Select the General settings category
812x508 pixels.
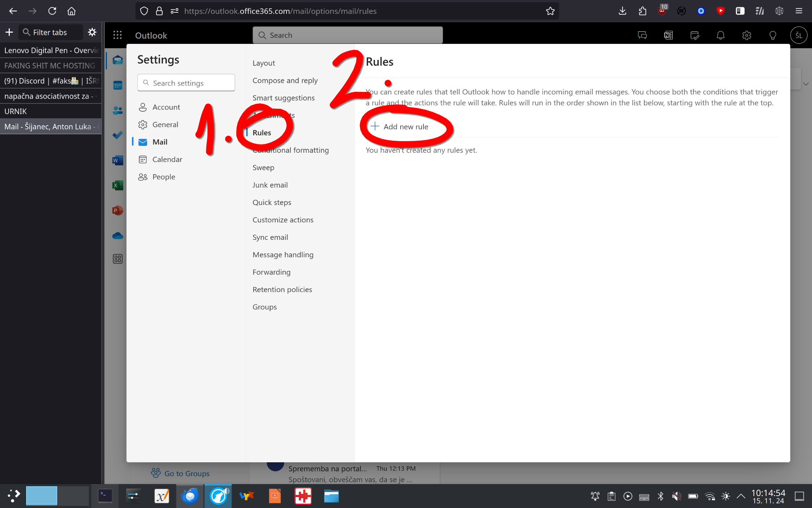[165, 124]
